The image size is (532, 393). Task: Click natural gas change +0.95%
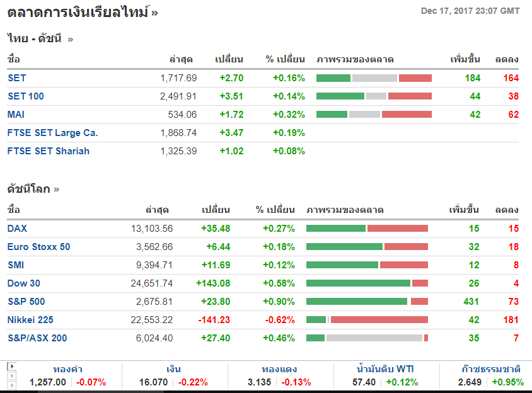coord(508,382)
